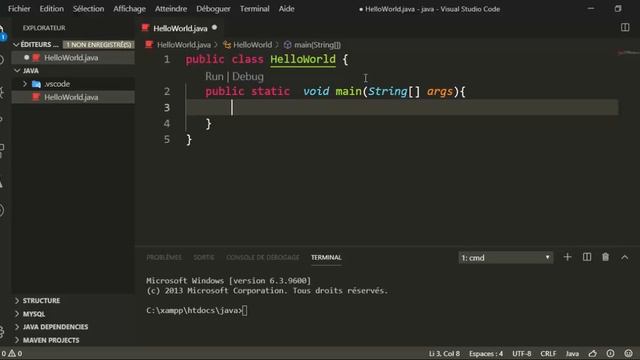
Task: Click the split editor icon
Action: [x=625, y=27]
